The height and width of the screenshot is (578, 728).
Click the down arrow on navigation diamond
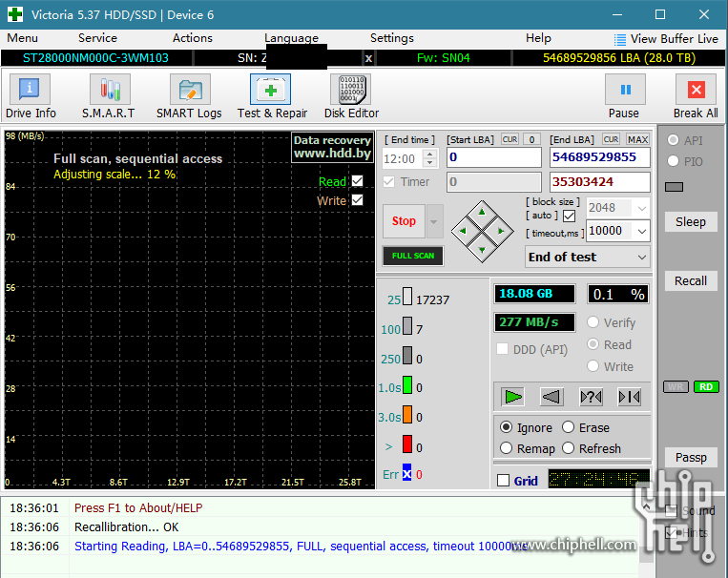482,250
